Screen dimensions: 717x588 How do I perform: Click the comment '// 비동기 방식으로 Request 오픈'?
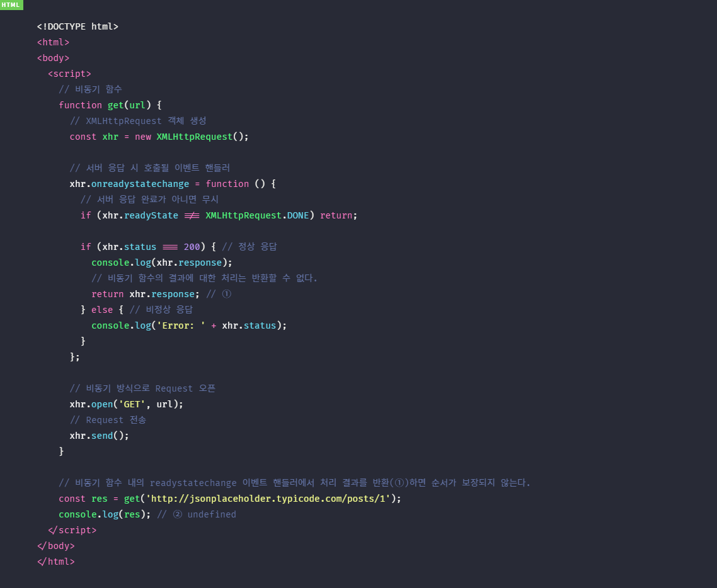click(142, 388)
